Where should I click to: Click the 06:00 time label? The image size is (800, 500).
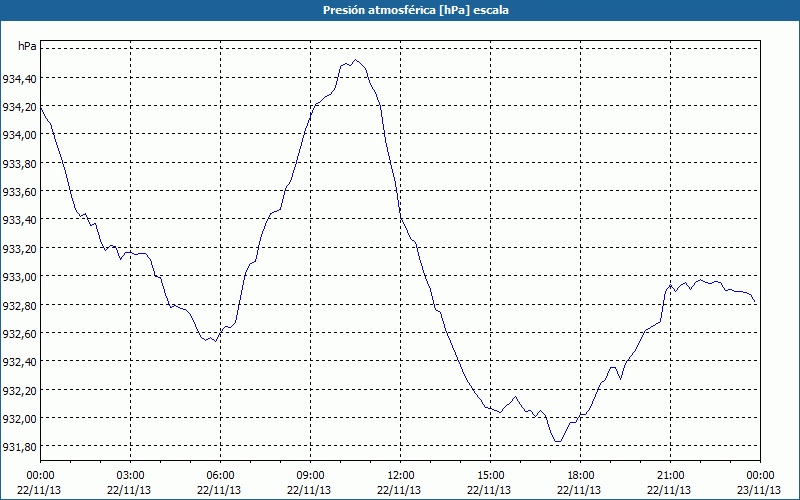click(220, 476)
